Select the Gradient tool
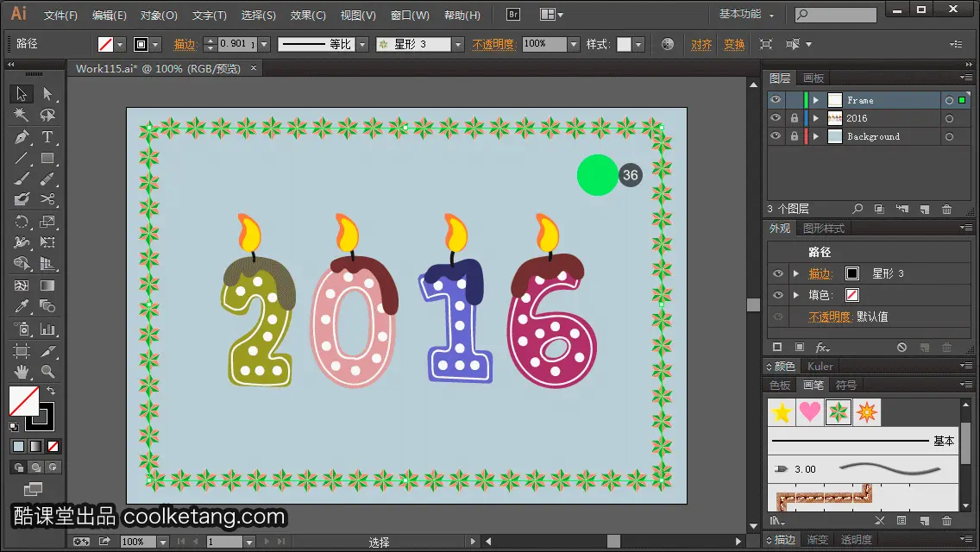The image size is (980, 552). click(x=47, y=285)
